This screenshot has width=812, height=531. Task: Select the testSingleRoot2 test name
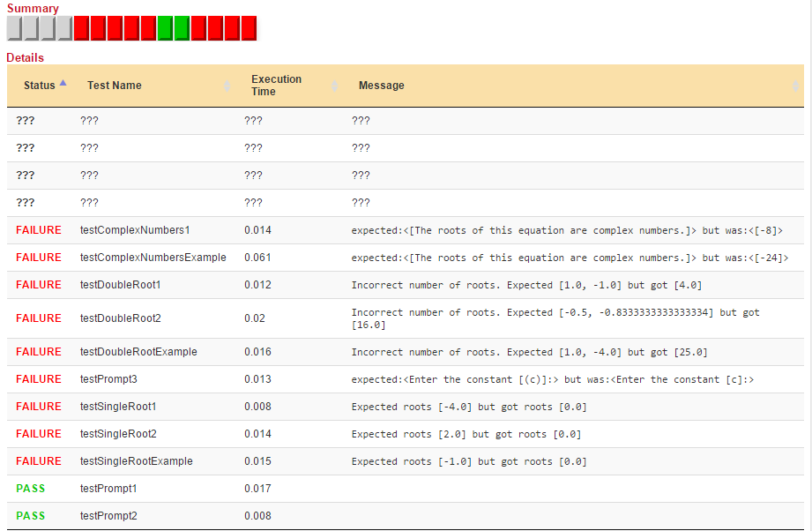[119, 434]
